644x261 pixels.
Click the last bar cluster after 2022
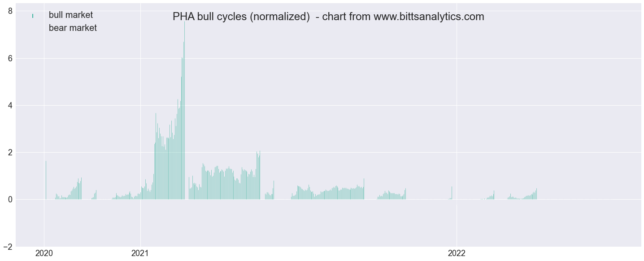click(522, 196)
